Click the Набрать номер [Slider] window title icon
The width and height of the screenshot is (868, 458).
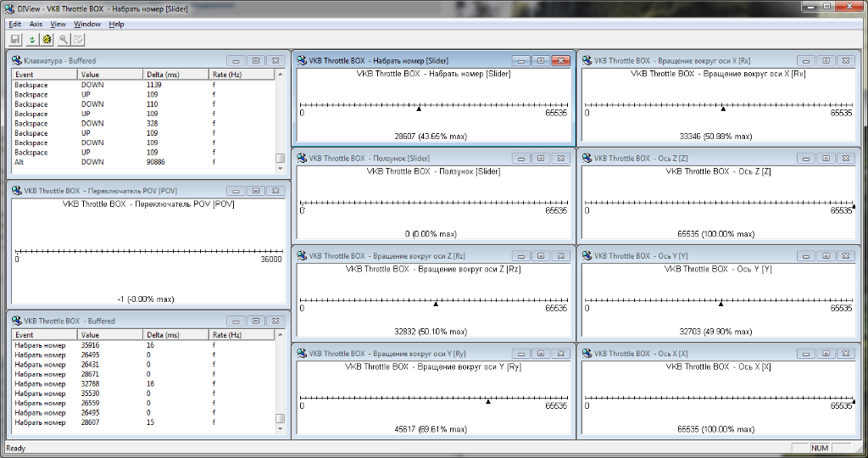[303, 60]
